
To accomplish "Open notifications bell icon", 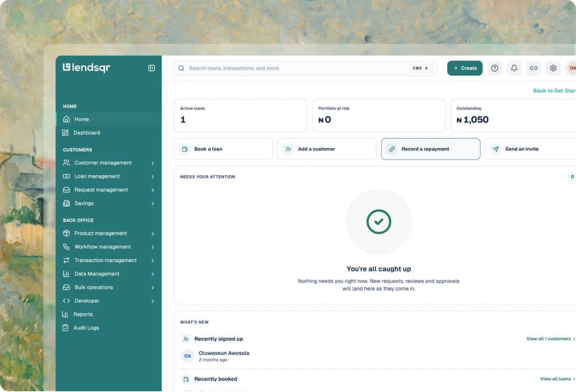I will pyautogui.click(x=514, y=68).
